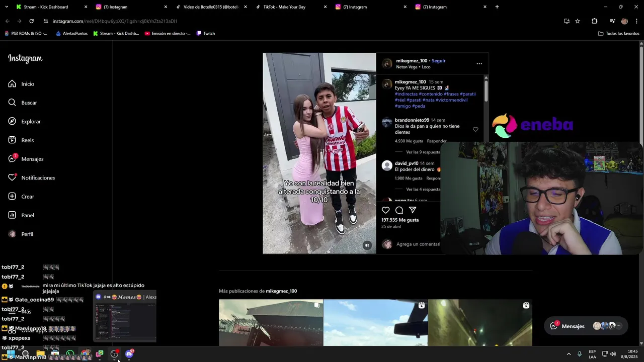Viewport: 644px width, 362px height.
Task: Open Chrome profile avatar
Action: pos(624,21)
